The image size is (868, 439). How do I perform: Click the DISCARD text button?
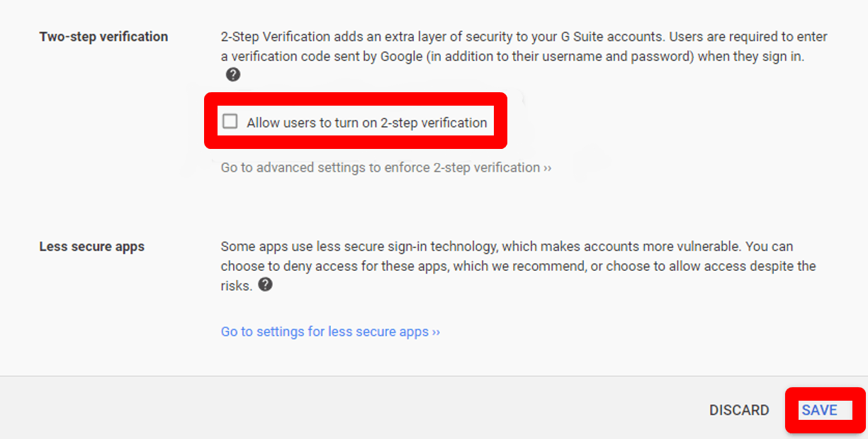tap(739, 410)
